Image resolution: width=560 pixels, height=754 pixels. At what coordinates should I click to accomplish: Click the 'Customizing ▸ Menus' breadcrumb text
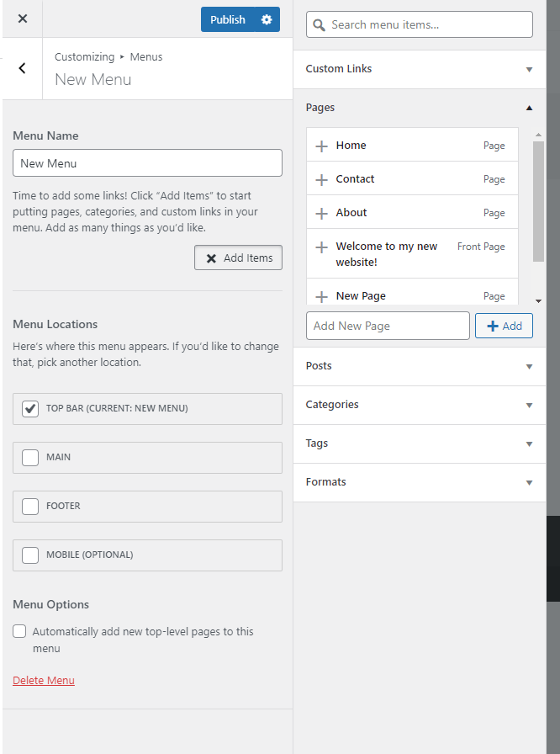tap(108, 56)
